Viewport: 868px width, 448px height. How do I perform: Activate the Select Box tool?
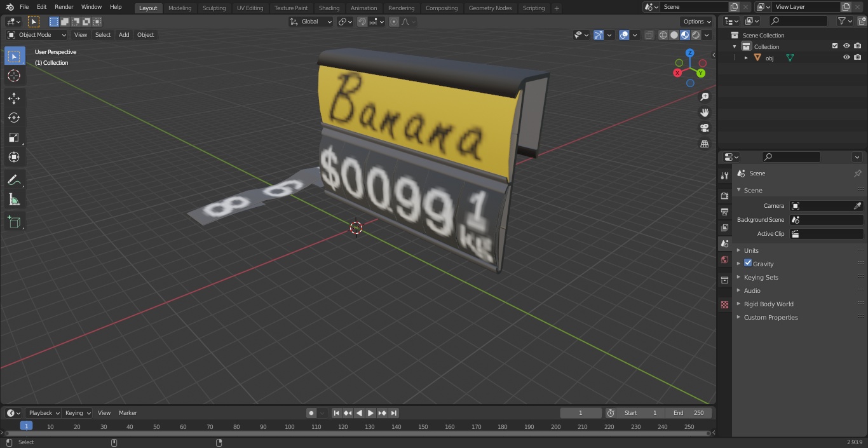pyautogui.click(x=14, y=56)
